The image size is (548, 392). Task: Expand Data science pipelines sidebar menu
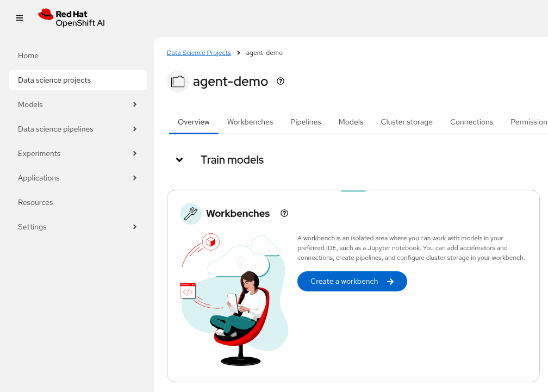coord(78,129)
